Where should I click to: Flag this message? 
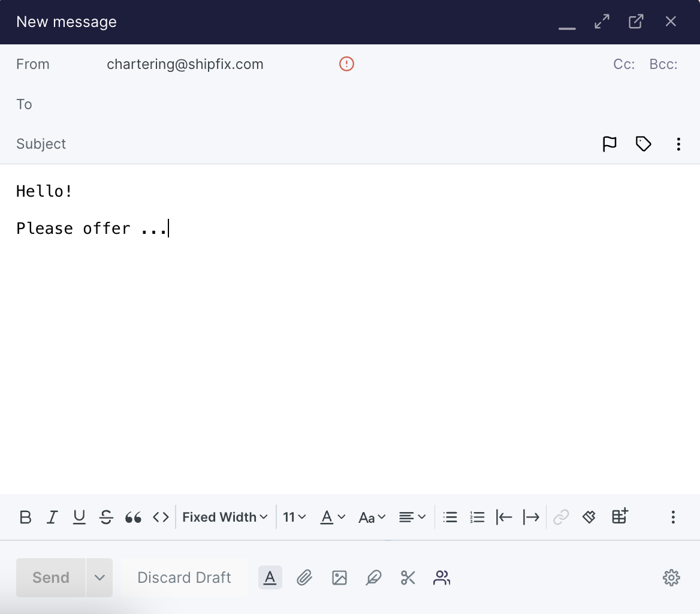point(610,144)
